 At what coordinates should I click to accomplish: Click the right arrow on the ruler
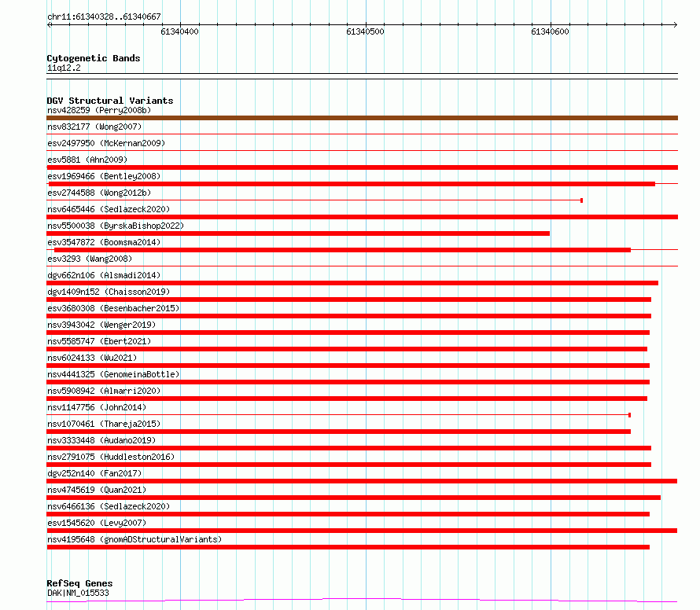[675, 24]
